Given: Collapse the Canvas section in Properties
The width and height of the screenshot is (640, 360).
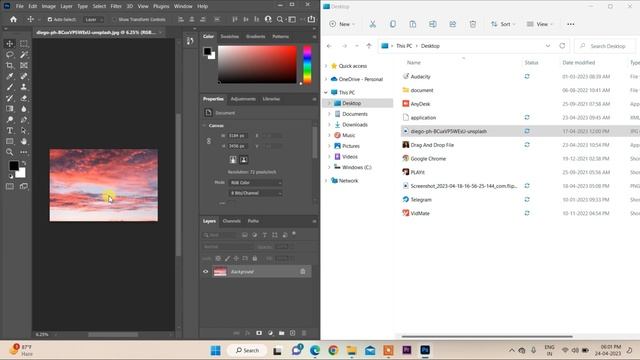Looking at the screenshot, I should (x=204, y=125).
